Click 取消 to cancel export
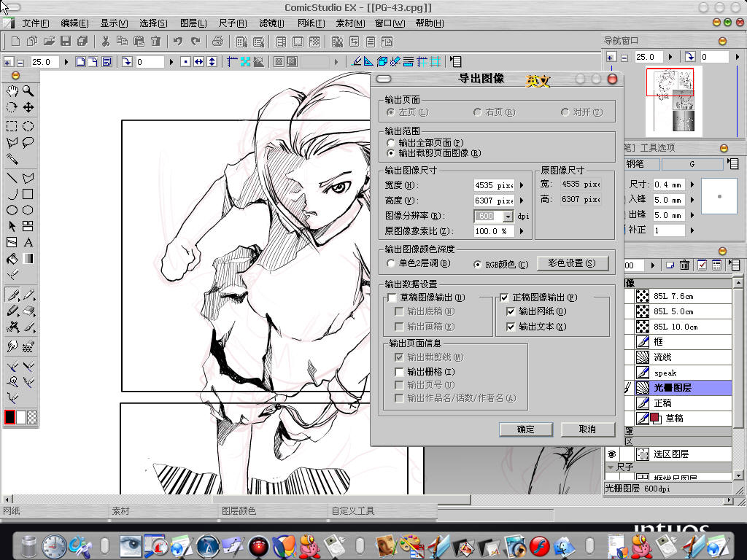 pos(587,429)
